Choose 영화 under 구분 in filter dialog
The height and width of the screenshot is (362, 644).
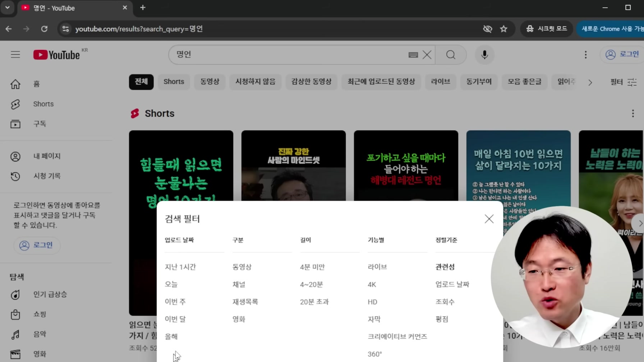[239, 319]
